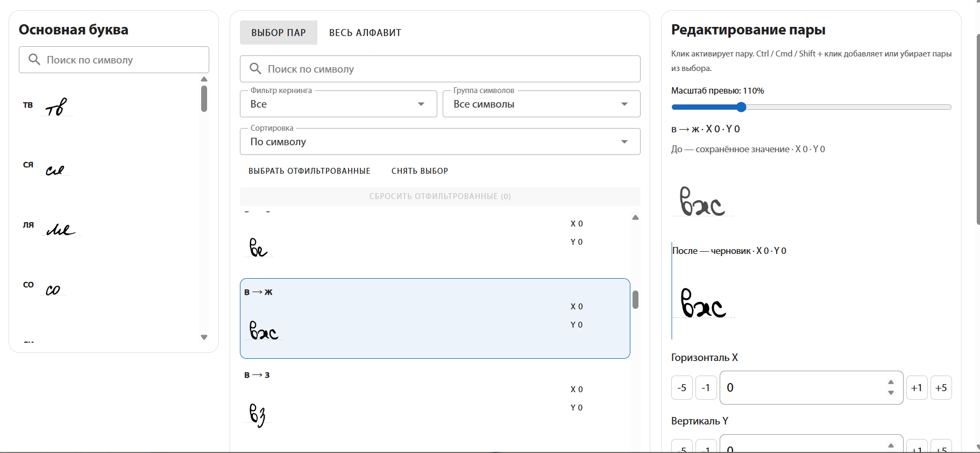Click the magnifier icon in the Основная буква search
The image size is (980, 453).
click(x=34, y=60)
